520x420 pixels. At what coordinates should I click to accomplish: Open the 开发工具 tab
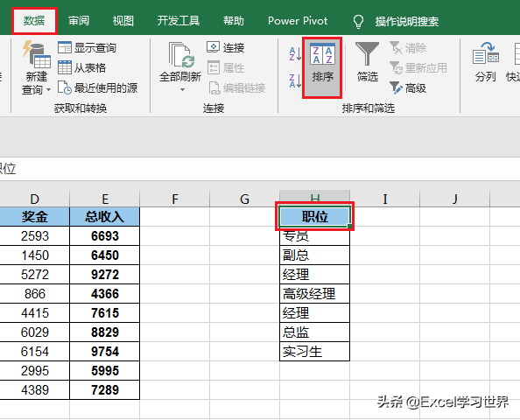pyautogui.click(x=179, y=21)
